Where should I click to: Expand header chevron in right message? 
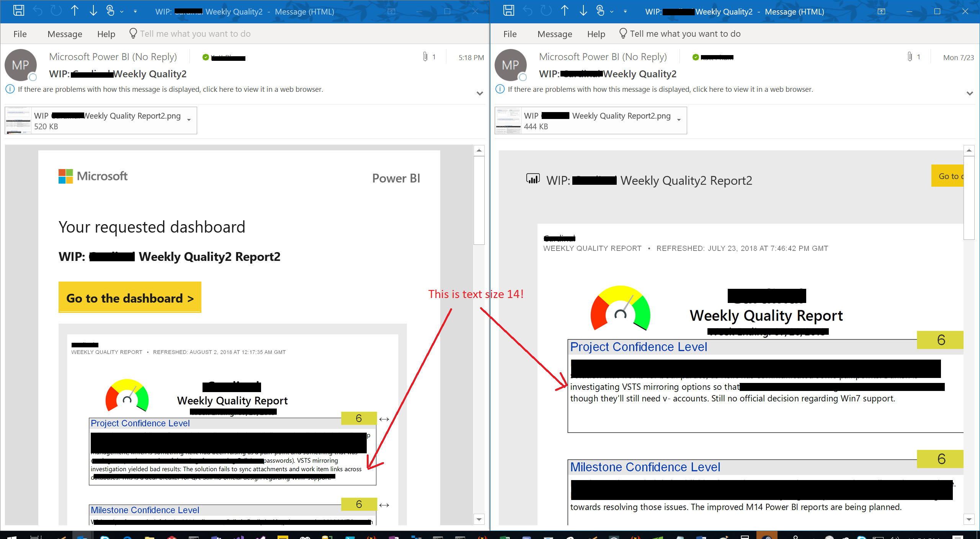[970, 93]
